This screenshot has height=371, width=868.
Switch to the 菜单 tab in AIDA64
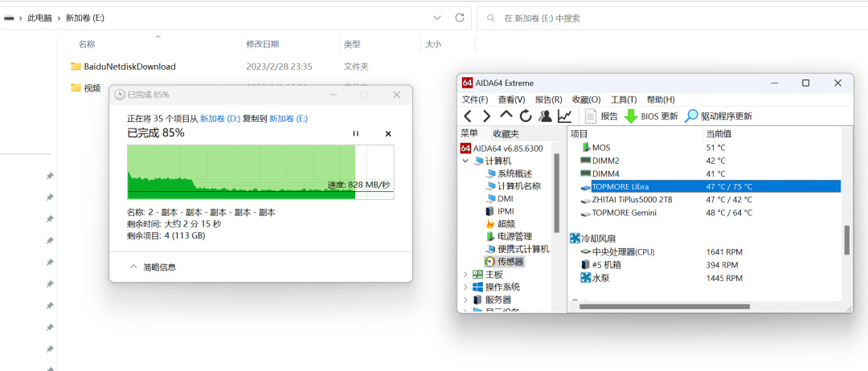pos(469,134)
